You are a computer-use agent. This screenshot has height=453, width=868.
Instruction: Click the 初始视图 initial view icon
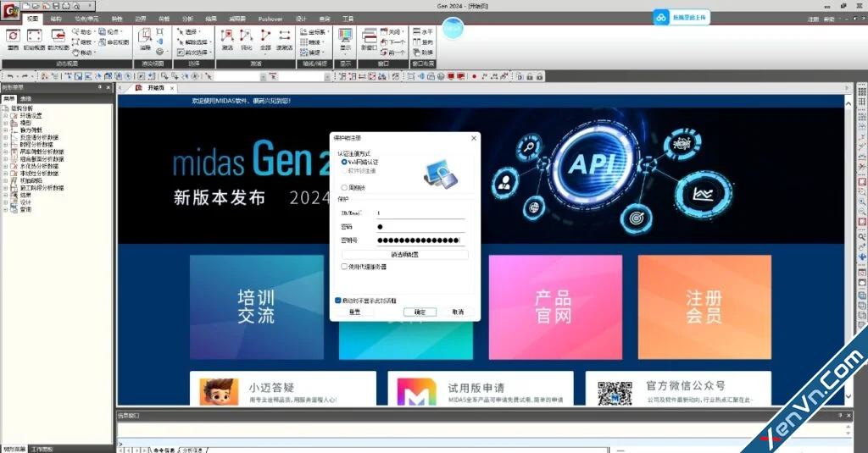pyautogui.click(x=34, y=36)
